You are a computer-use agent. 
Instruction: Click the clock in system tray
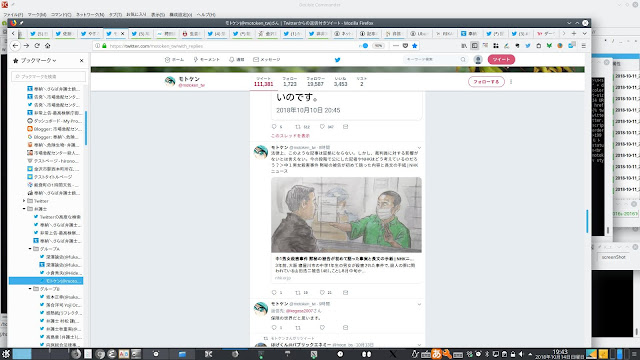(560, 354)
